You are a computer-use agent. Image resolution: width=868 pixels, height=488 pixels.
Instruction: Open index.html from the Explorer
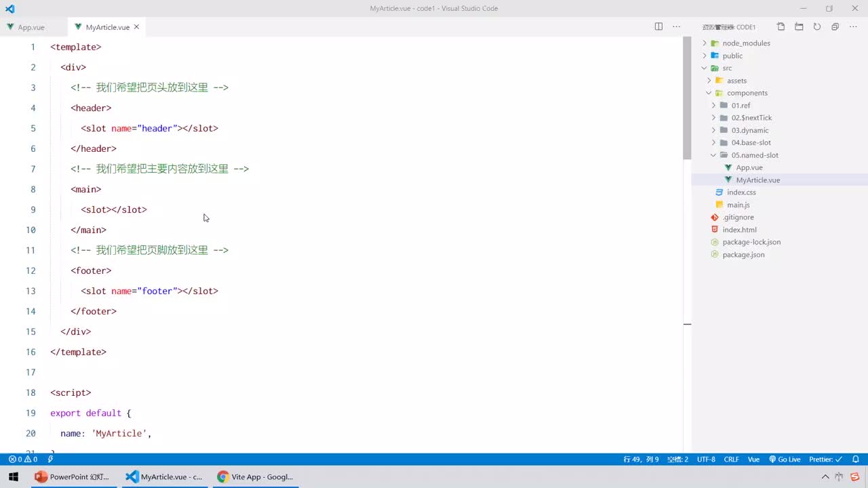(739, 230)
